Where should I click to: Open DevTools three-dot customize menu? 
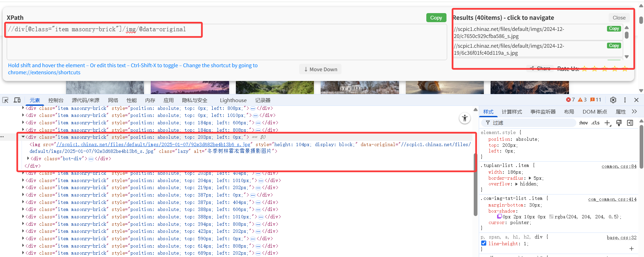625,100
